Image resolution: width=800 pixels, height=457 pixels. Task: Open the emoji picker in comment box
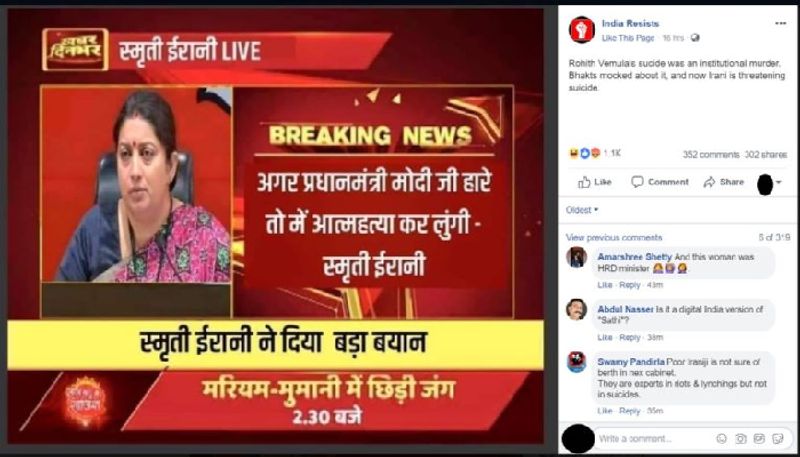(x=721, y=439)
